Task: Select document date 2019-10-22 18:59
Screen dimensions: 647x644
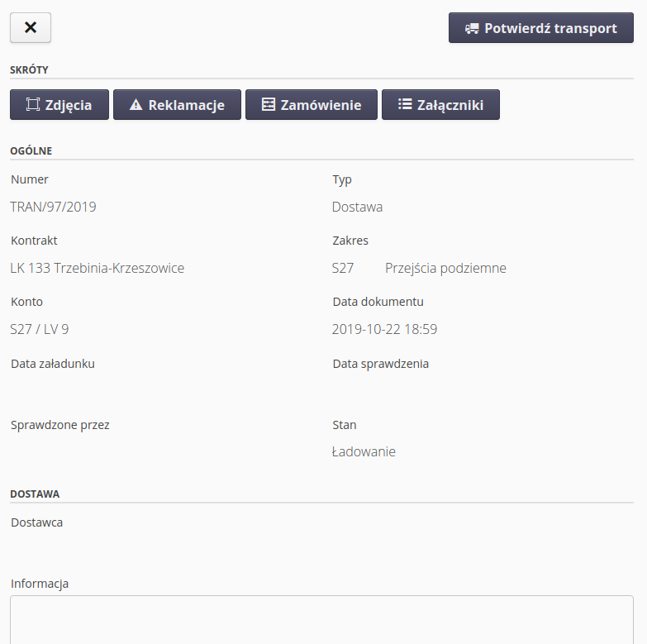Action: click(384, 329)
